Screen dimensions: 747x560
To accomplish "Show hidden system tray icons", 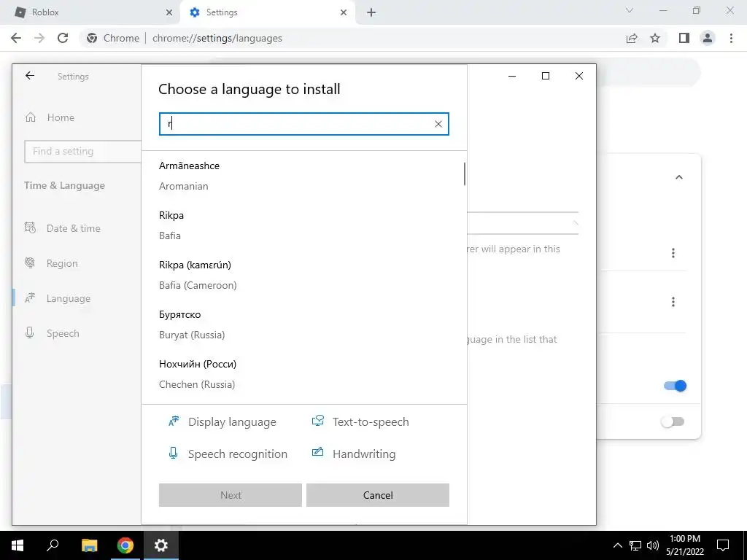I will coord(617,545).
